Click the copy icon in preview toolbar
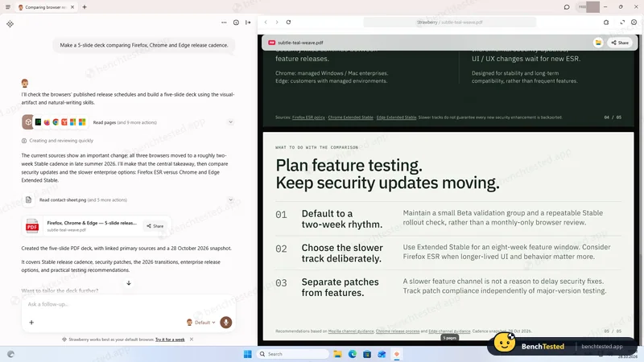 (x=606, y=23)
